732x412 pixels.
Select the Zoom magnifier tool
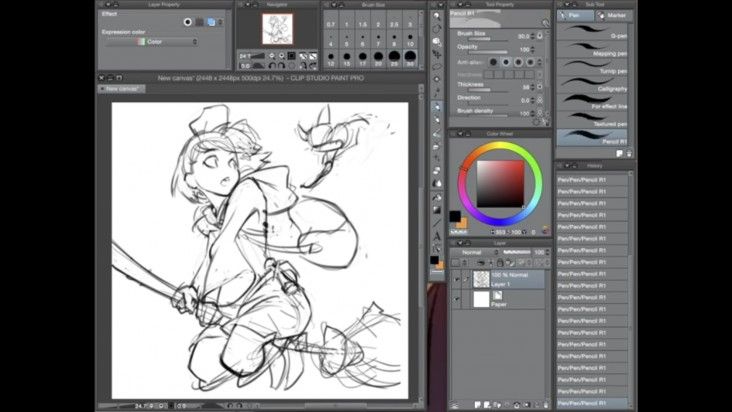click(437, 16)
